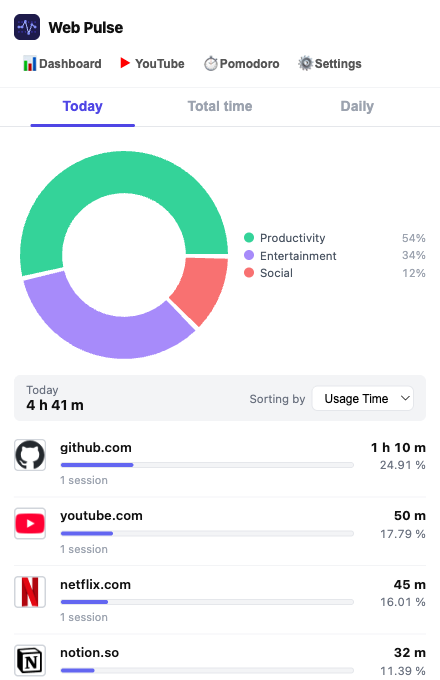Click the purple Entertainment legend dot

[249, 255]
